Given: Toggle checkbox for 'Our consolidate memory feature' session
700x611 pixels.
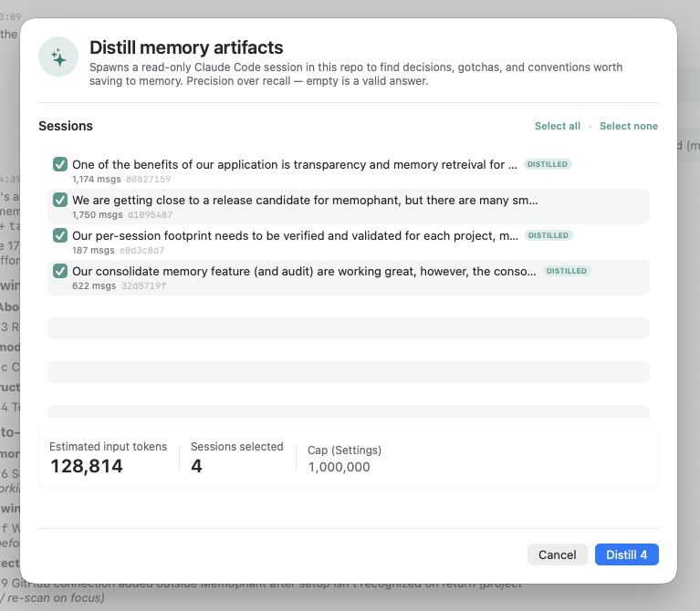Looking at the screenshot, I should pyautogui.click(x=60, y=271).
